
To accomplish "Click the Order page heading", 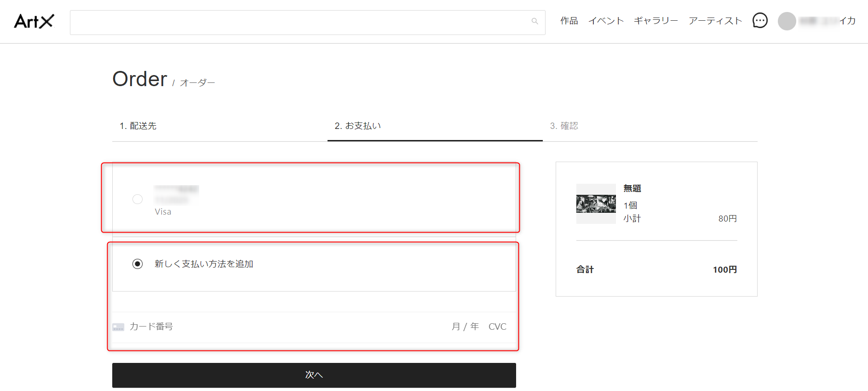I will [140, 79].
